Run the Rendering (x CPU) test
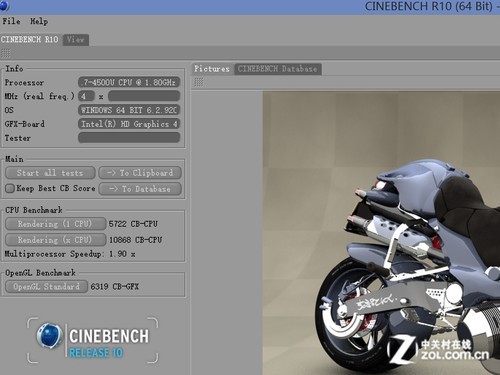The image size is (500, 375). pyautogui.click(x=55, y=240)
